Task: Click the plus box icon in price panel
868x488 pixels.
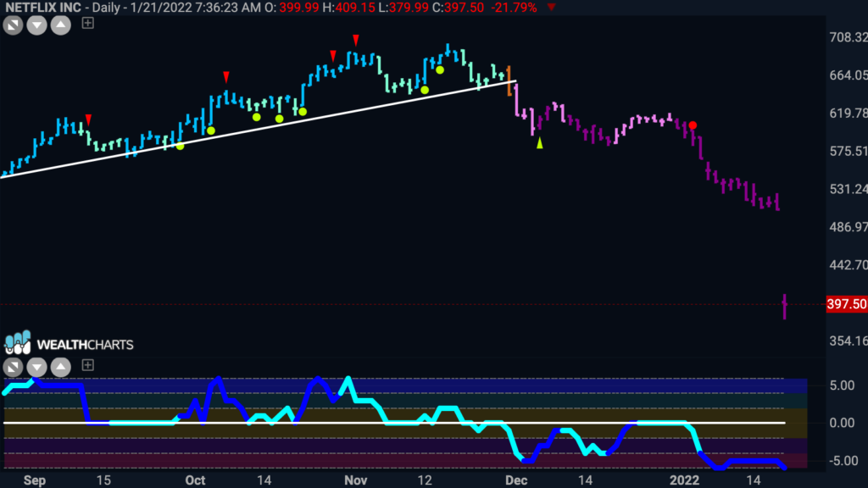Action: click(87, 23)
